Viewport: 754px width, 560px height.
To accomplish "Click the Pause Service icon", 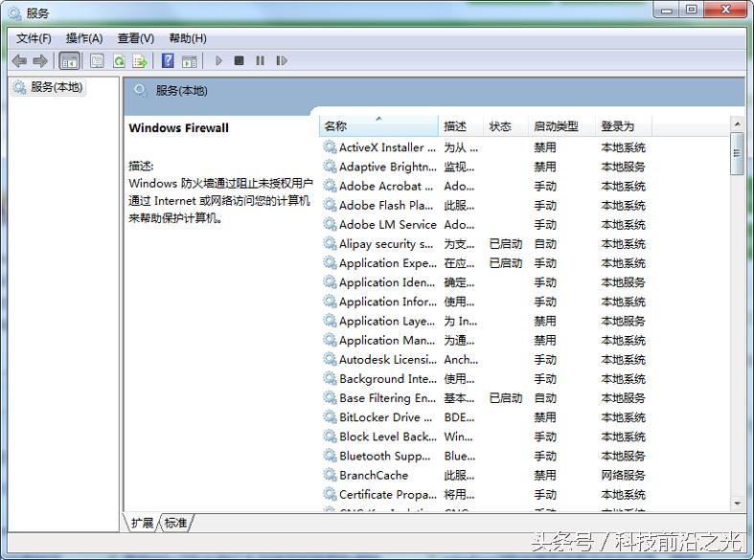I will coord(261,60).
